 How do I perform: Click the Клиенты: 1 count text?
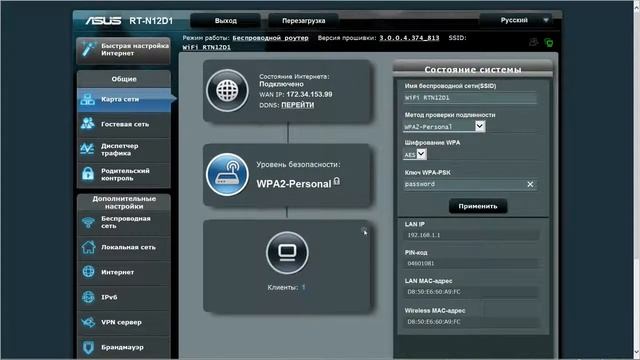(286, 287)
